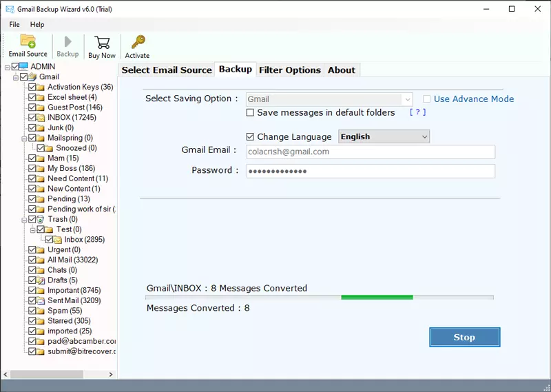Select the Pending work of sir folder
Image resolution: width=551 pixels, height=392 pixels.
pyautogui.click(x=81, y=209)
